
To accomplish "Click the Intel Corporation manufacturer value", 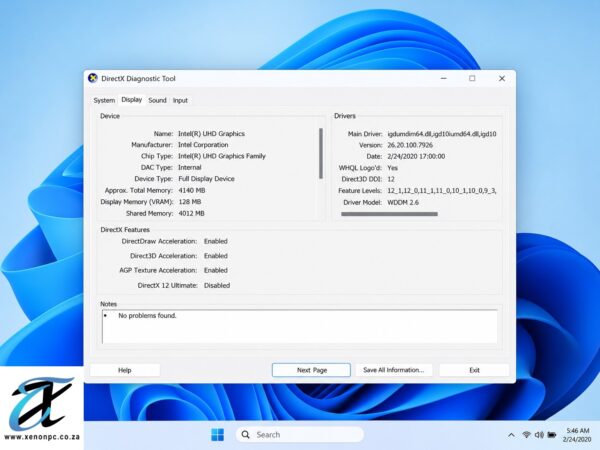I will (x=203, y=145).
